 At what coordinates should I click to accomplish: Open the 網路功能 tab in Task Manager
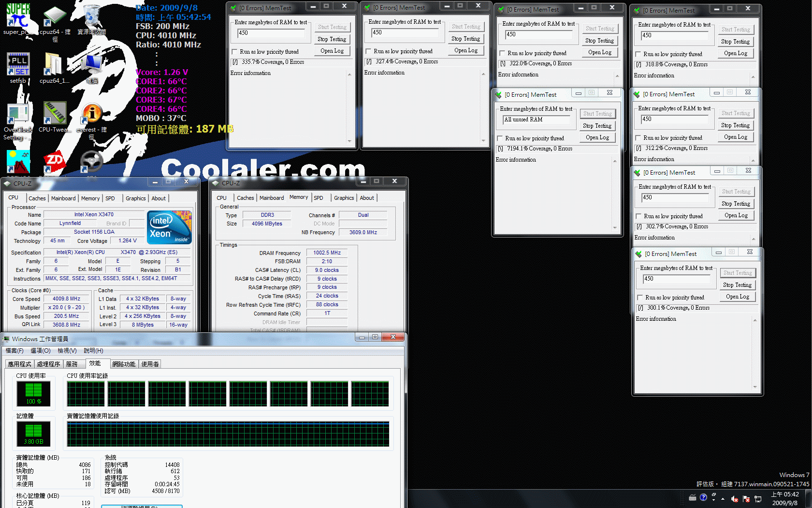(x=124, y=364)
